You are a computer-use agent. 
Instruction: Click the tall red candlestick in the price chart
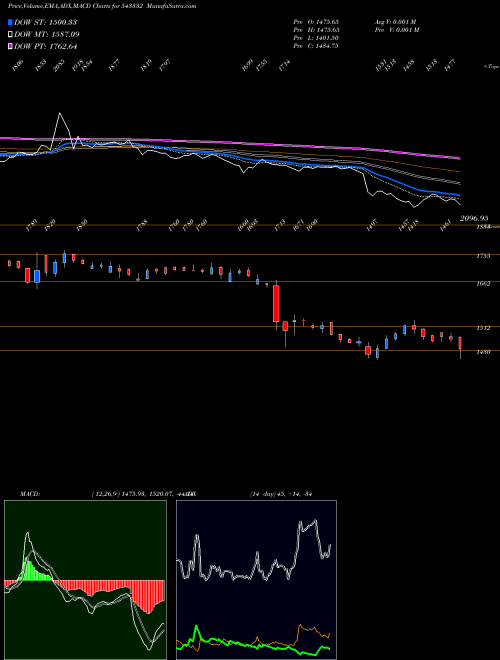click(x=276, y=303)
